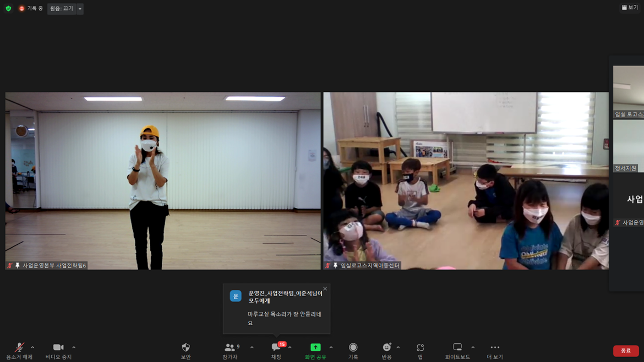Open the 채팅 chat panel
This screenshot has width=644, height=362.
click(276, 350)
